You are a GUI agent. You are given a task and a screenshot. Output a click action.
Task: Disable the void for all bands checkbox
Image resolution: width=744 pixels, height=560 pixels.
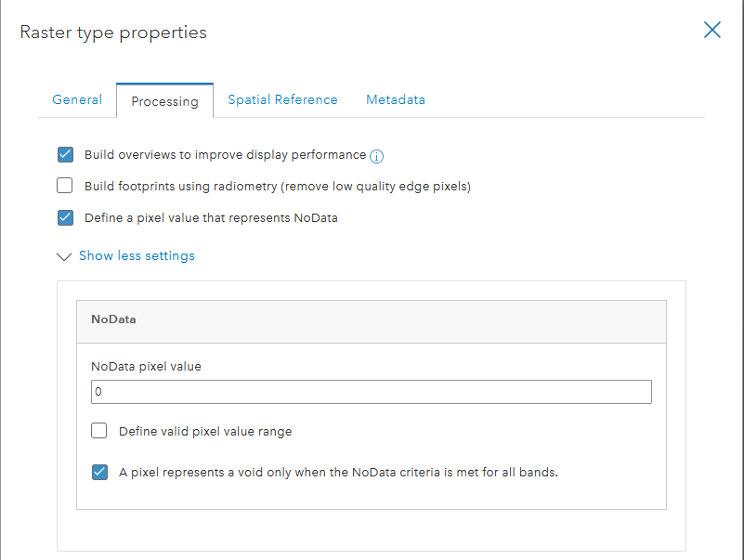coord(99,472)
